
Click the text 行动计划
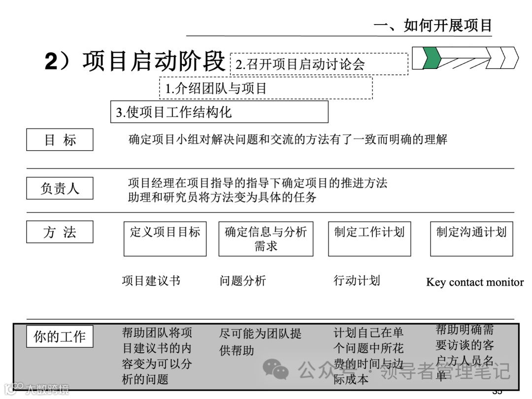pyautogui.click(x=357, y=280)
